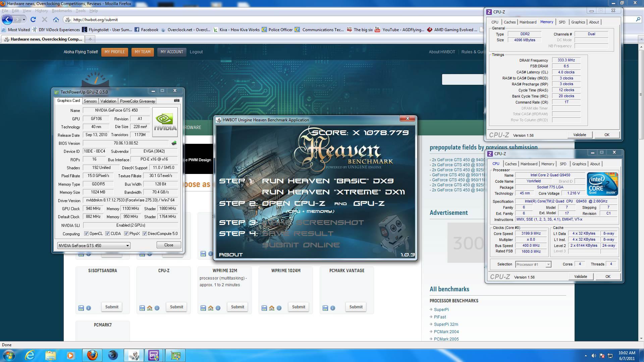This screenshot has height=362, width=644.
Task: Open YouTube AGDFlying bookmark
Action: click(399, 29)
